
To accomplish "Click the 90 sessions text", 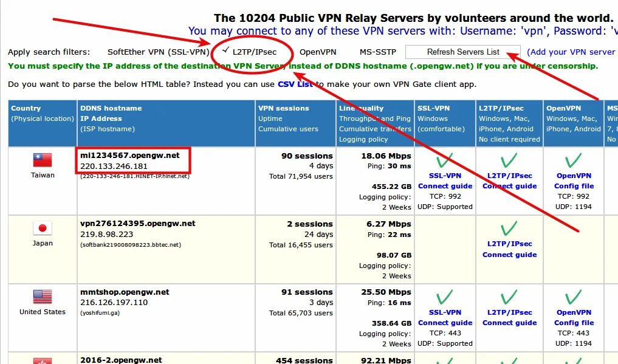I will click(307, 156).
